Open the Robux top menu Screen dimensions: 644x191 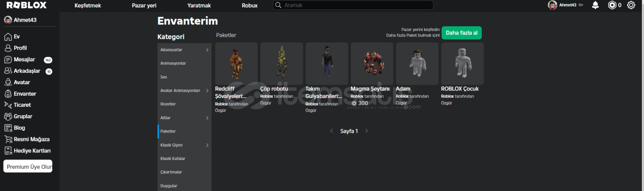click(250, 6)
